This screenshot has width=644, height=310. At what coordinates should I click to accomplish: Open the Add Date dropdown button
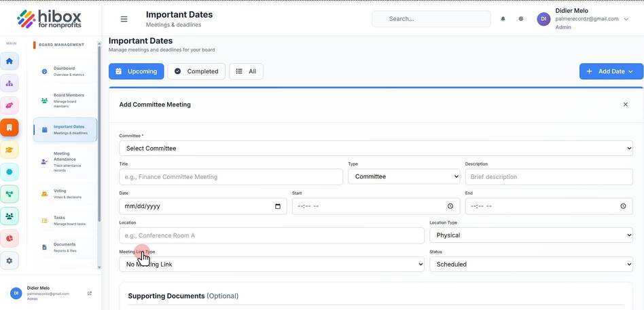click(x=611, y=71)
